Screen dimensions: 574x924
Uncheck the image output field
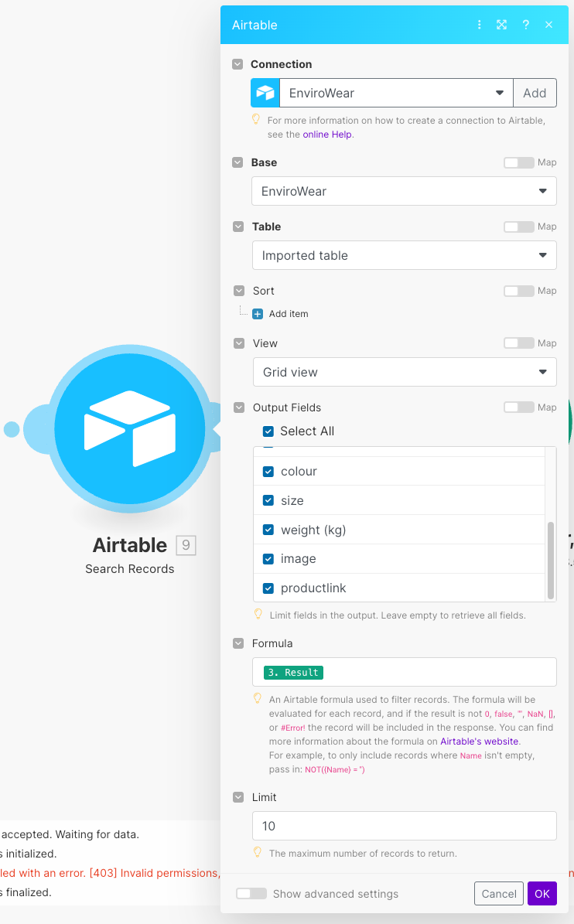[x=268, y=558]
